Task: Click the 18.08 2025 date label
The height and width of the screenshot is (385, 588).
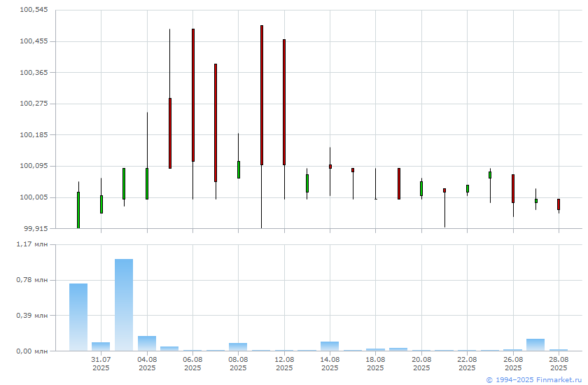Action: tap(375, 363)
